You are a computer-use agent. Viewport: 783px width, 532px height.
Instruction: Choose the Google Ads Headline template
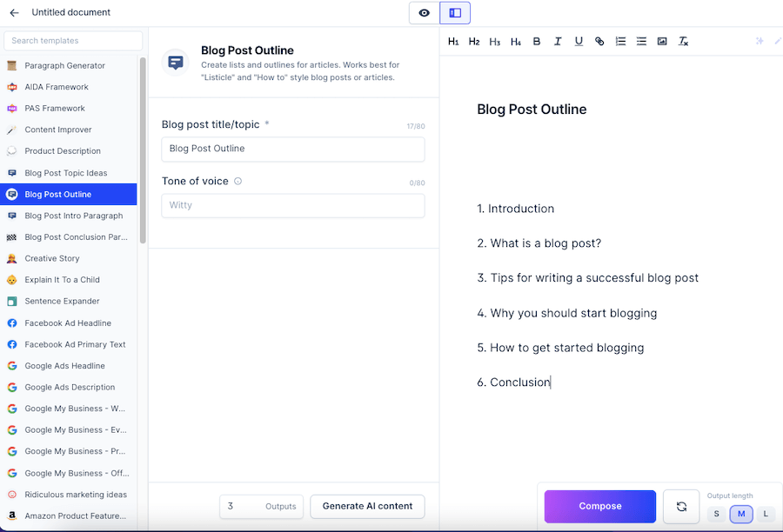point(69,366)
